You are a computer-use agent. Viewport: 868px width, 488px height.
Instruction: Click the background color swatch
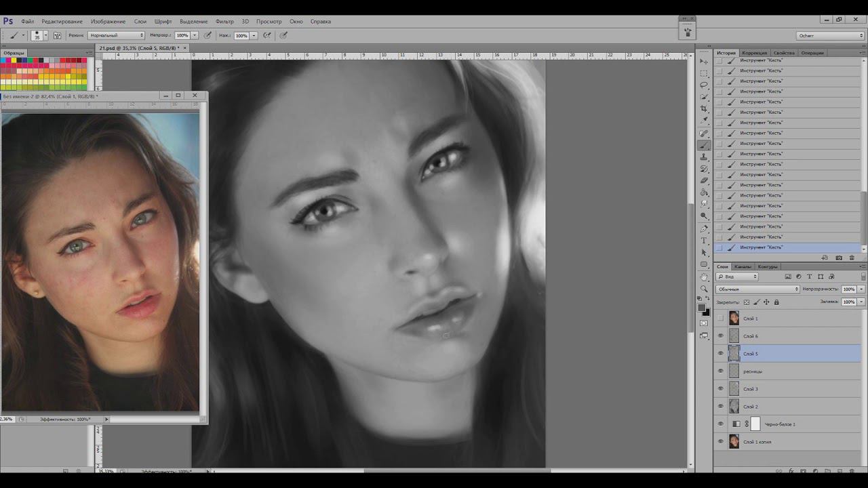click(707, 312)
